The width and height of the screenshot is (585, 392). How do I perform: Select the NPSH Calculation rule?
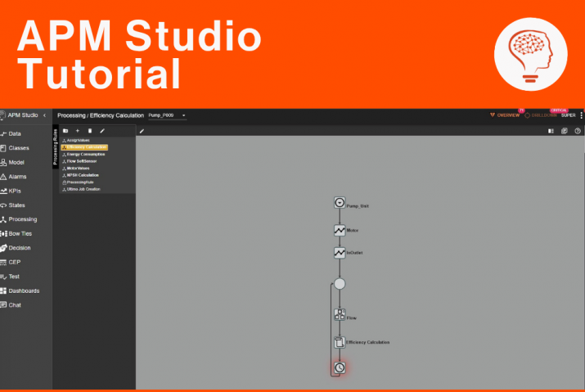(82, 175)
